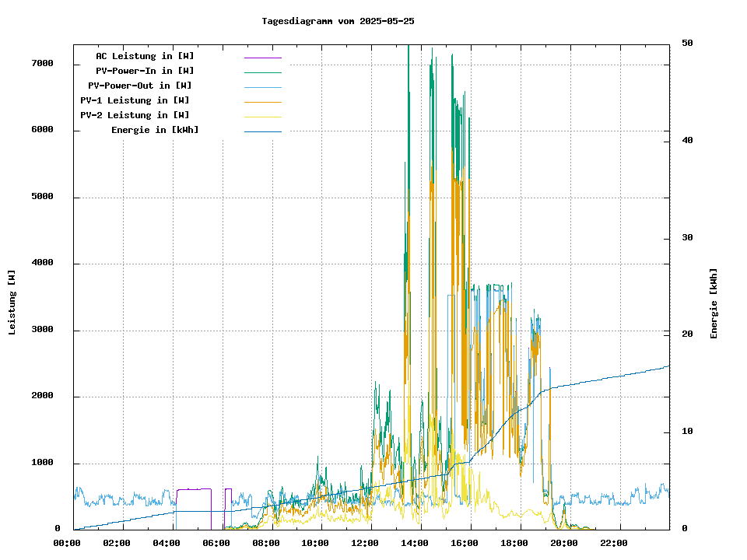Click the left axis title Leistung [W]
Viewport: 747px width, 560px height.
tap(12, 303)
